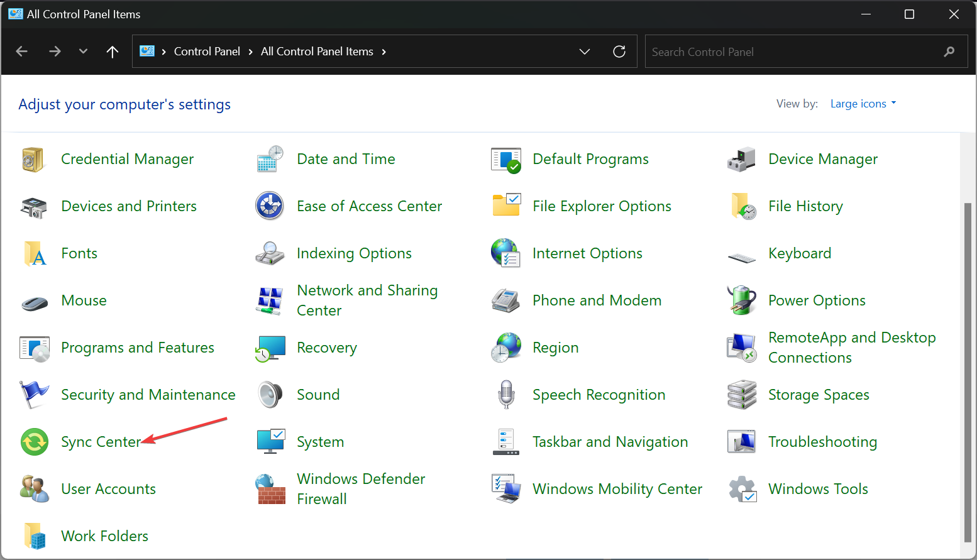This screenshot has height=560, width=977.
Task: Refresh the Control Panel view
Action: (619, 52)
